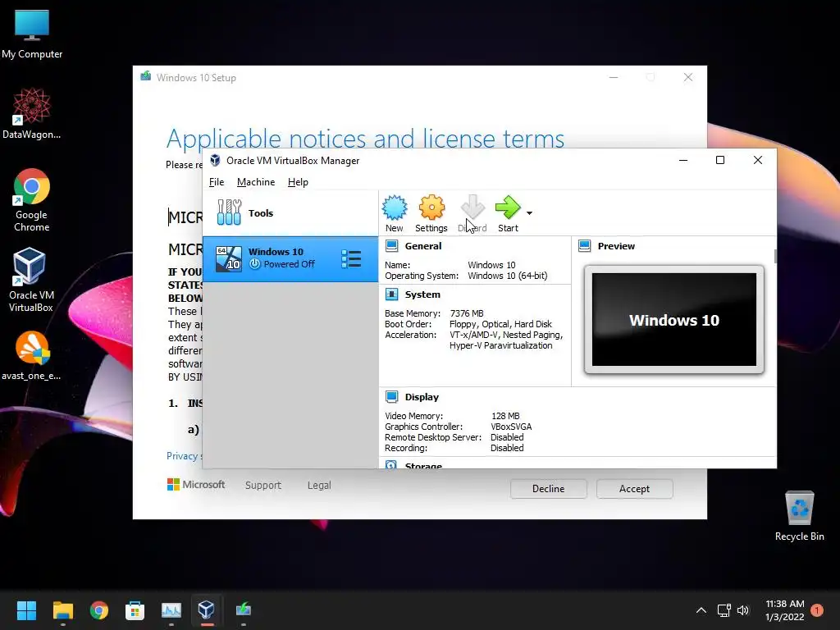Select the Windows 10 VM in list
The image size is (840, 630).
tap(290, 258)
